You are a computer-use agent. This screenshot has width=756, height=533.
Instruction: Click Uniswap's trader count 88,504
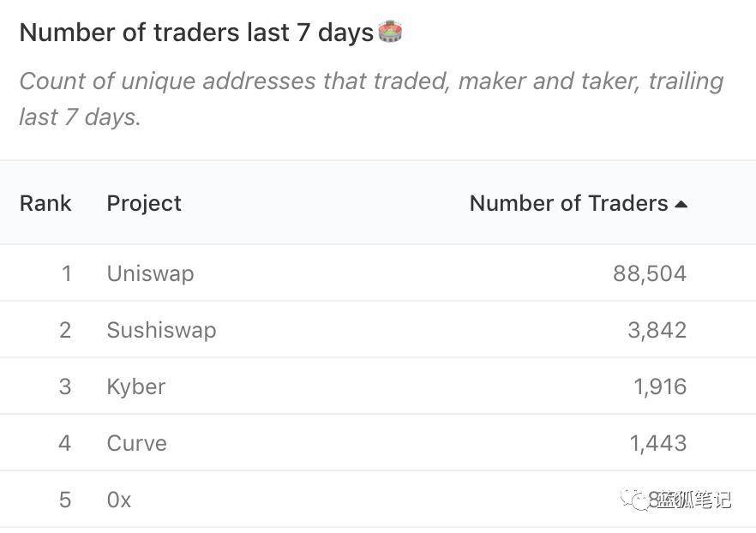(x=650, y=273)
